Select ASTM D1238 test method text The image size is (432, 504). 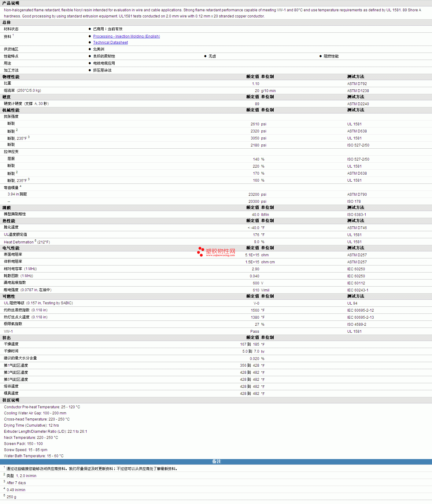click(x=358, y=91)
